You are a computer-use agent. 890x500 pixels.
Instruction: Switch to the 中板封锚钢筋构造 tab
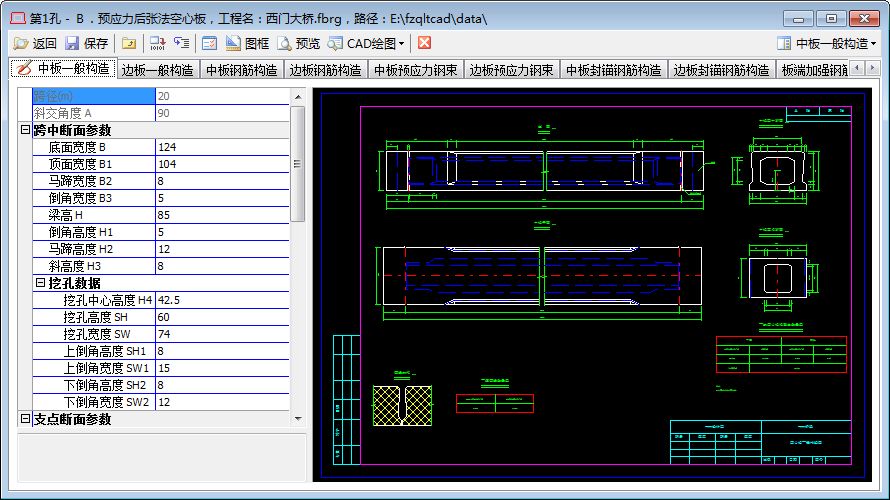(x=614, y=70)
